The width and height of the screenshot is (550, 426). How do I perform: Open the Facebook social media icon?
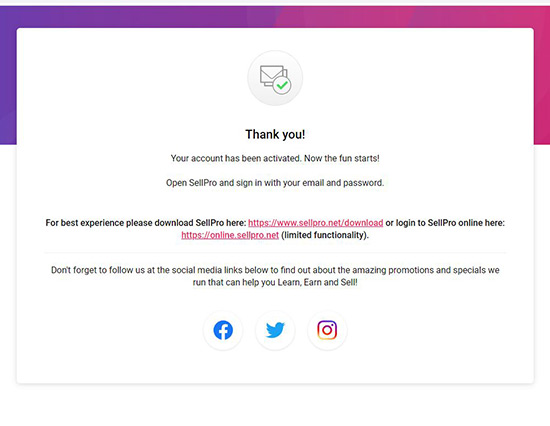point(223,330)
